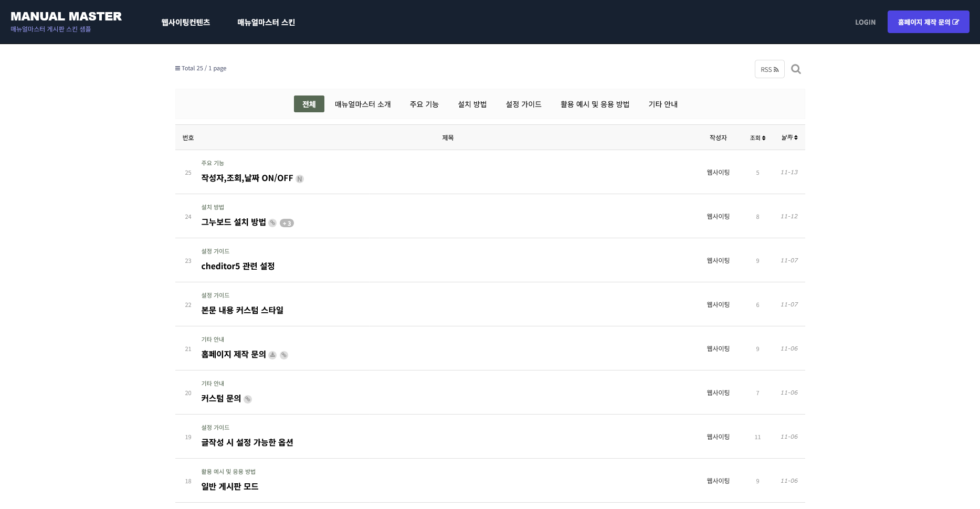Click the +3 comment count badge

(287, 223)
